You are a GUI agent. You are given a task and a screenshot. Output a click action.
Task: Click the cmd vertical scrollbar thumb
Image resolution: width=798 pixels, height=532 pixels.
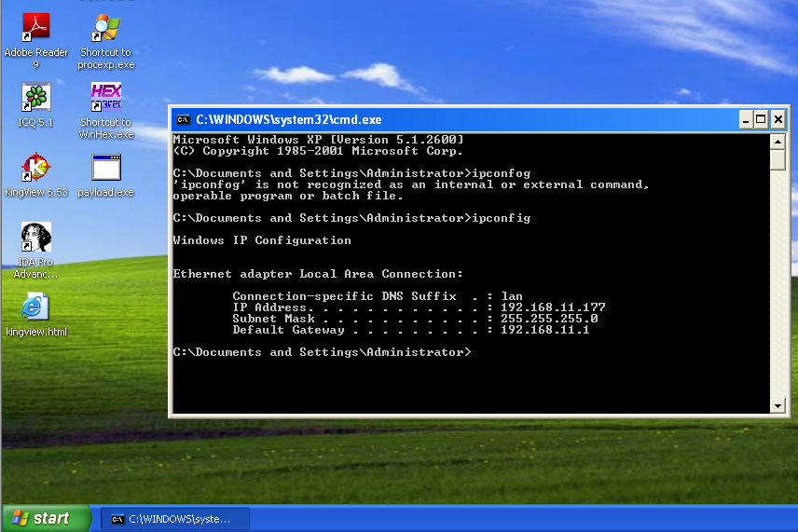pos(777,159)
